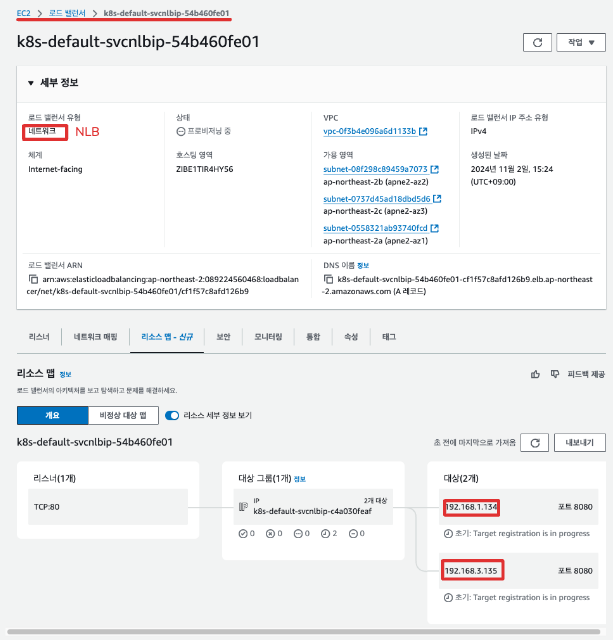Copy the load balancer ARN
613x640 pixels.
pyautogui.click(x=33, y=279)
